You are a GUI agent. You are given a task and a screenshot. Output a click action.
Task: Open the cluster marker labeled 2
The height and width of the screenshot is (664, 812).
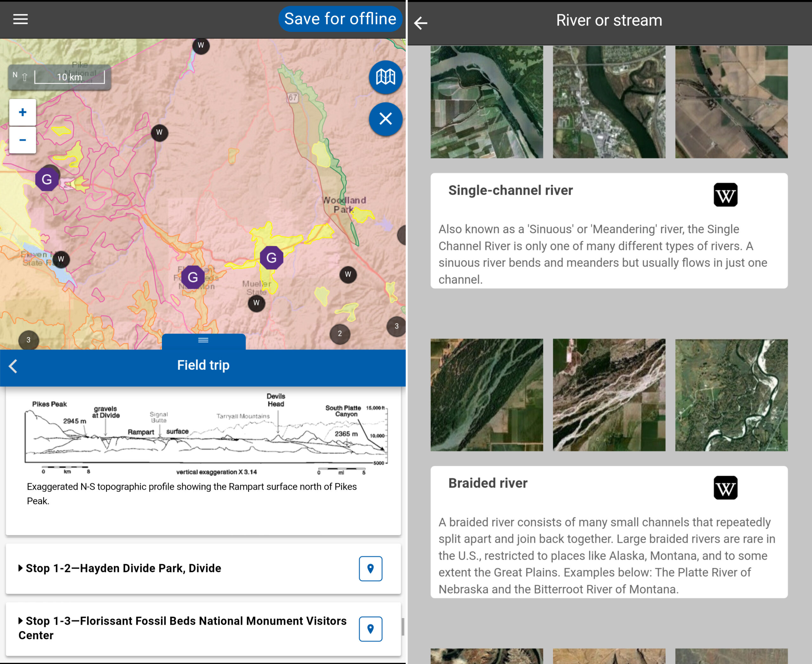[x=339, y=334]
